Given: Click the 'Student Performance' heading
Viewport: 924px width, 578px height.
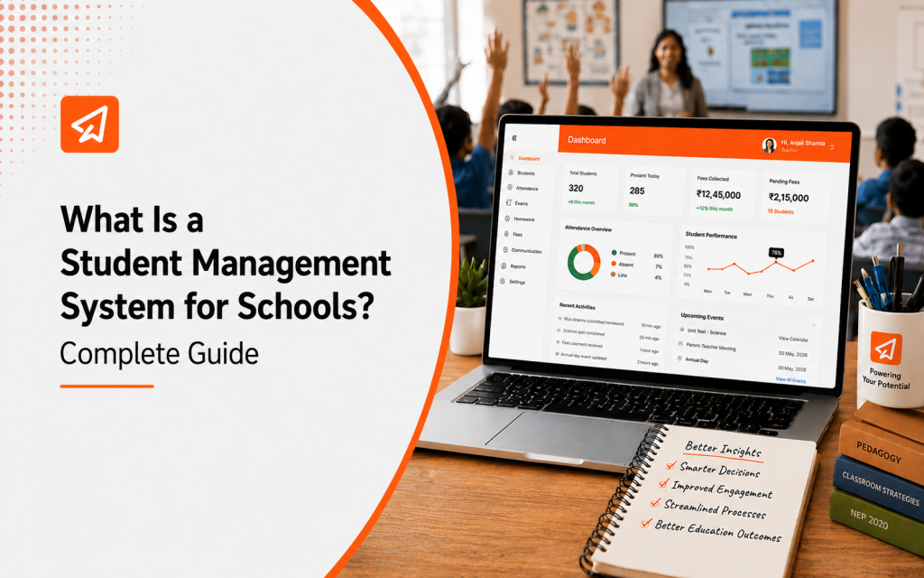Looking at the screenshot, I should point(711,235).
